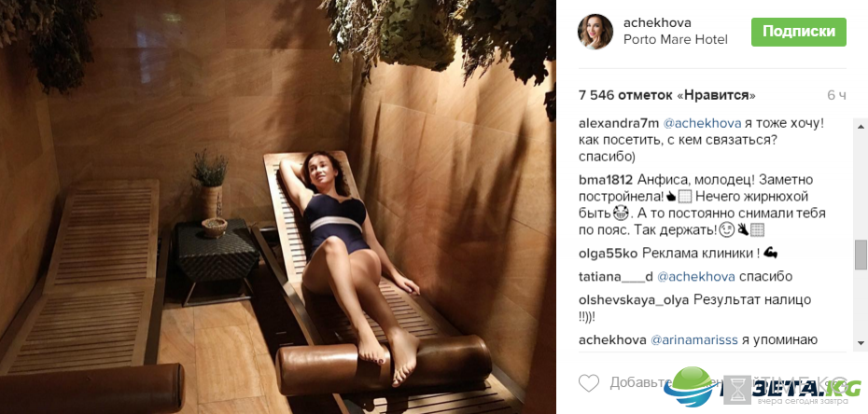The height and width of the screenshot is (414, 868).
Task: Open alexandra7m commenter profile
Action: click(x=612, y=124)
